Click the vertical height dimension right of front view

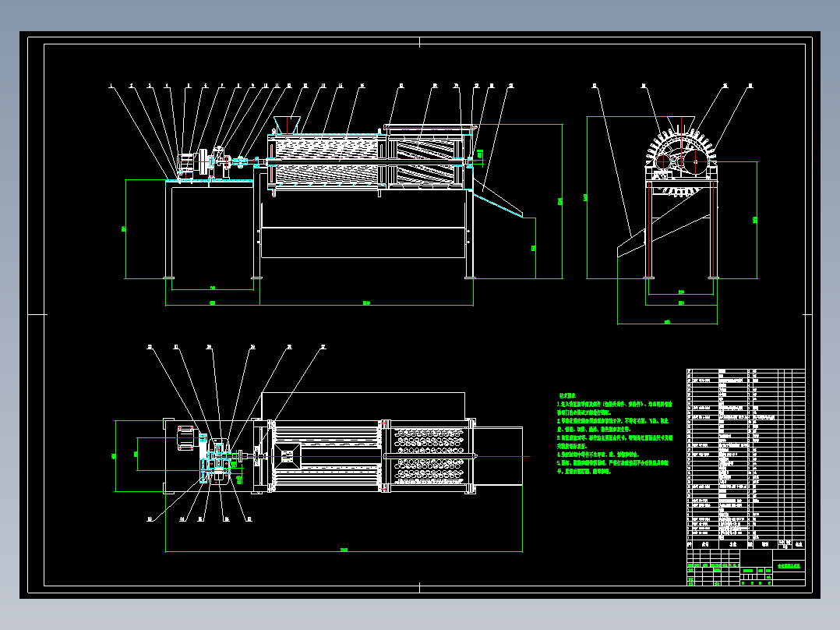tap(561, 202)
